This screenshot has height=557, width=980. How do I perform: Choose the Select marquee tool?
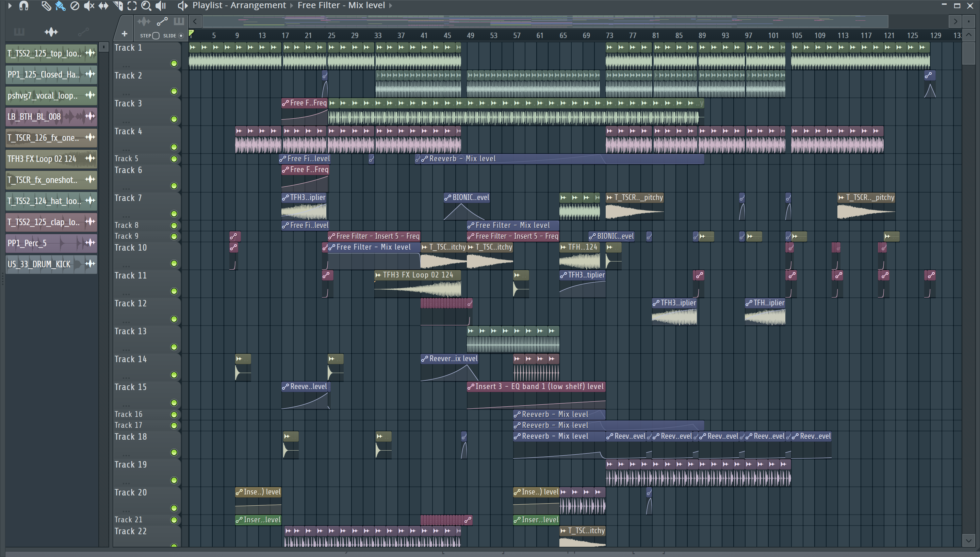click(132, 5)
